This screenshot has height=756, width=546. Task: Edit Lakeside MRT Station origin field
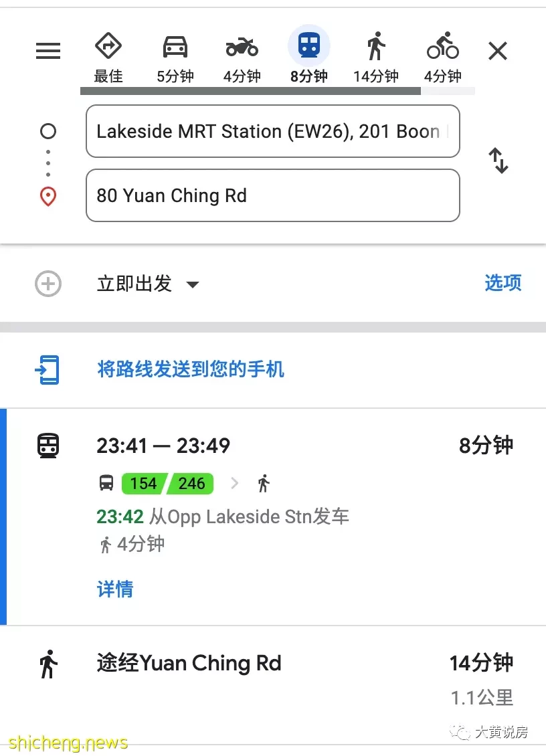pos(272,131)
